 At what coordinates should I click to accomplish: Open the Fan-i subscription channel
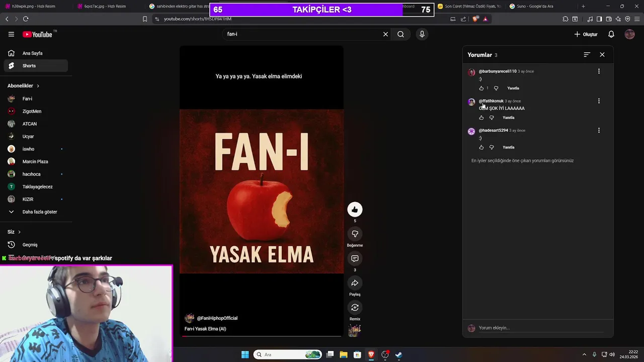coord(35,99)
